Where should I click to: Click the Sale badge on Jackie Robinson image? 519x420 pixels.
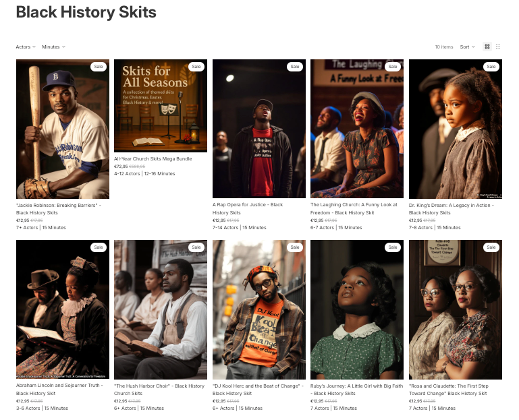[99, 67]
